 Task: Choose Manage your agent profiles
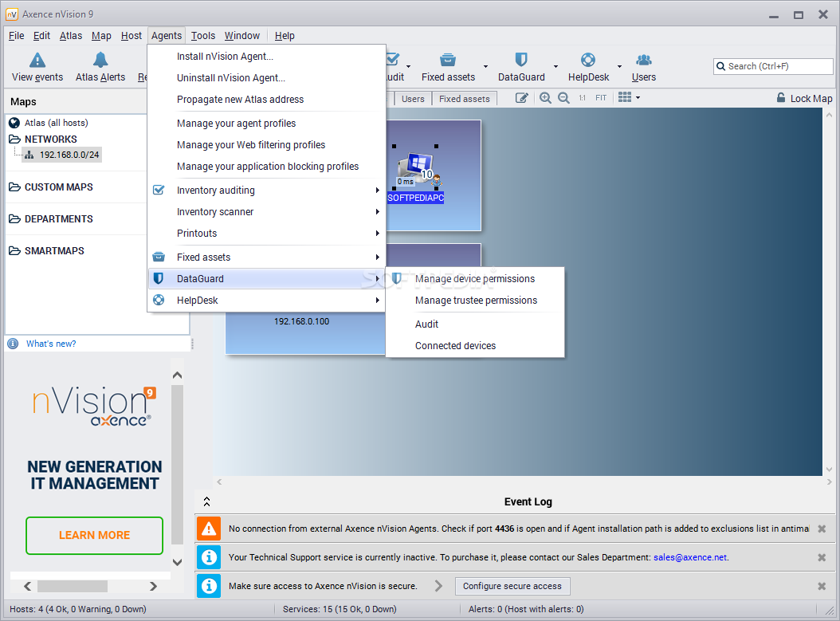point(266,124)
